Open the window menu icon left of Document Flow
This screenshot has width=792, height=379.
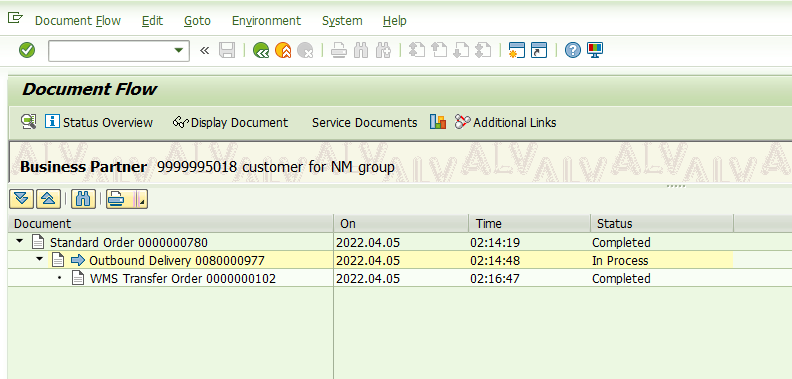coord(15,19)
